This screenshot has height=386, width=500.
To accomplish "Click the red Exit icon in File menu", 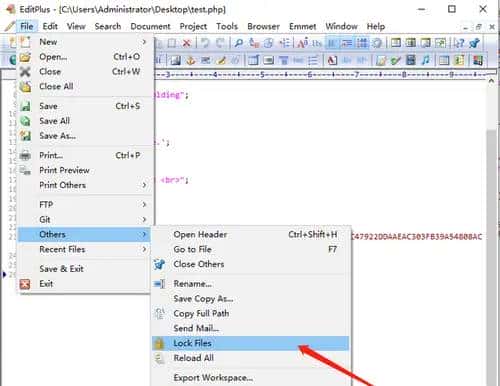I will click(25, 284).
